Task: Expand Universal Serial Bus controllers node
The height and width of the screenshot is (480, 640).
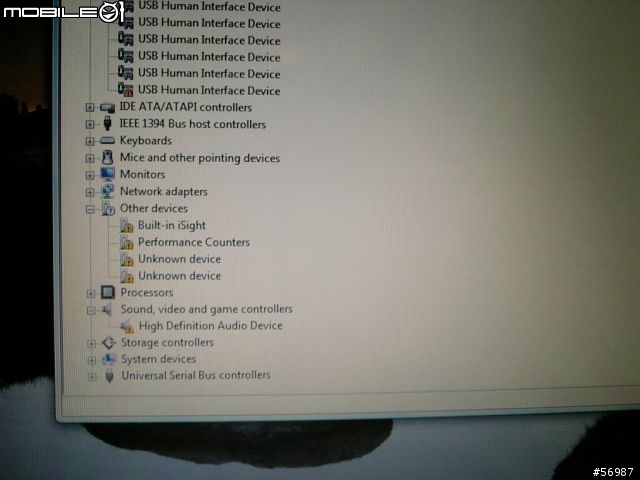Action: (92, 377)
